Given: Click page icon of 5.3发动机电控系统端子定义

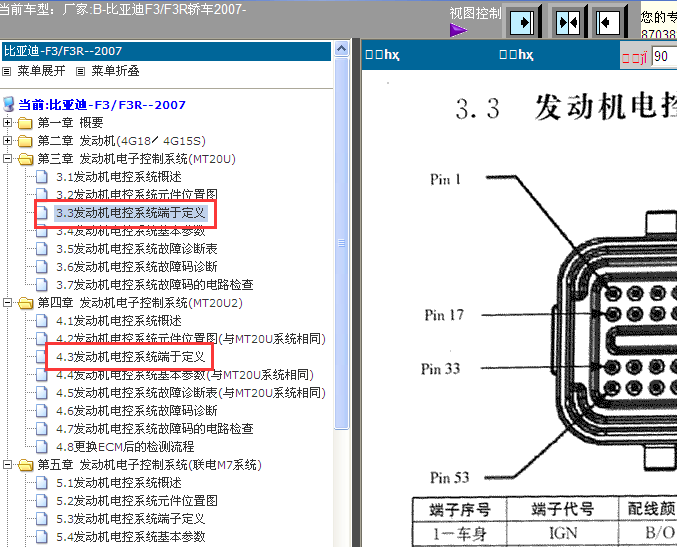Looking at the screenshot, I should click(x=42, y=519).
